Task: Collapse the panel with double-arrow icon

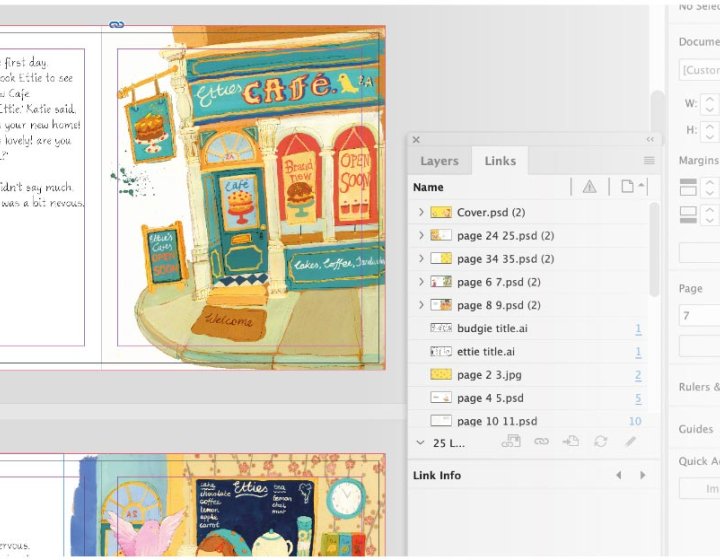Action: click(650, 140)
